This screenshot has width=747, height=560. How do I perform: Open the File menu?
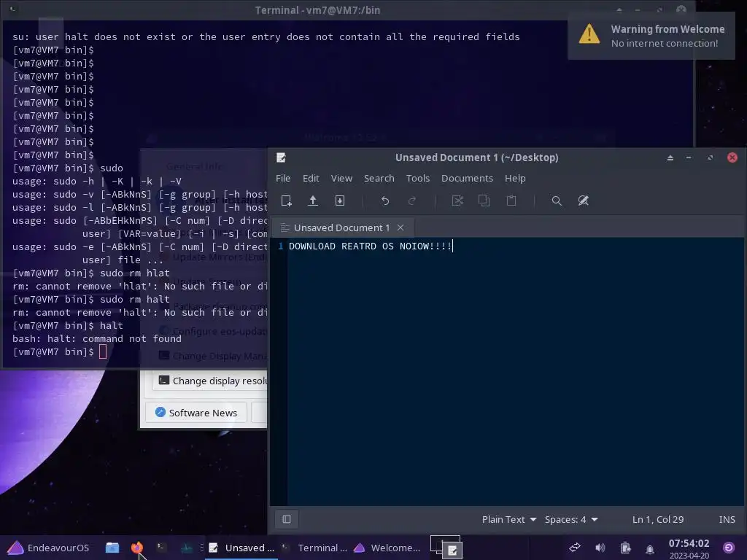pyautogui.click(x=283, y=178)
